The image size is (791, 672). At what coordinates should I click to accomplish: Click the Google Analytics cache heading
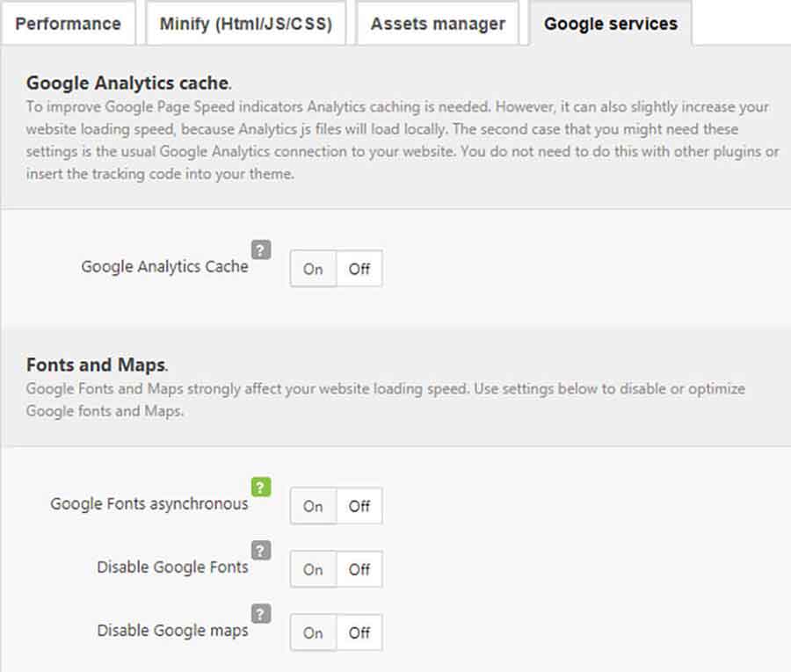pos(128,83)
